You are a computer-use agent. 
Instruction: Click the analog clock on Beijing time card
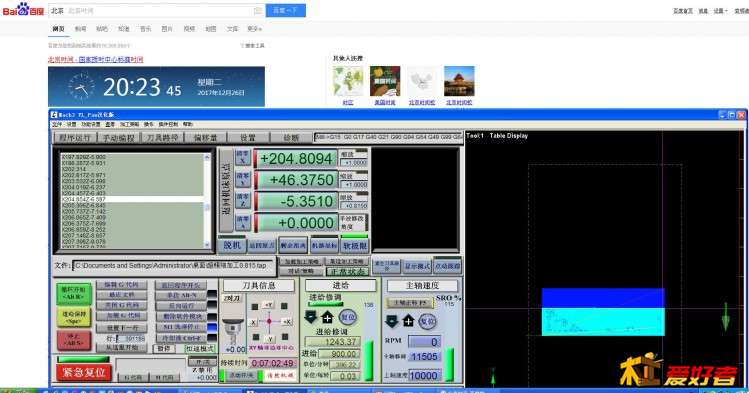pos(81,87)
